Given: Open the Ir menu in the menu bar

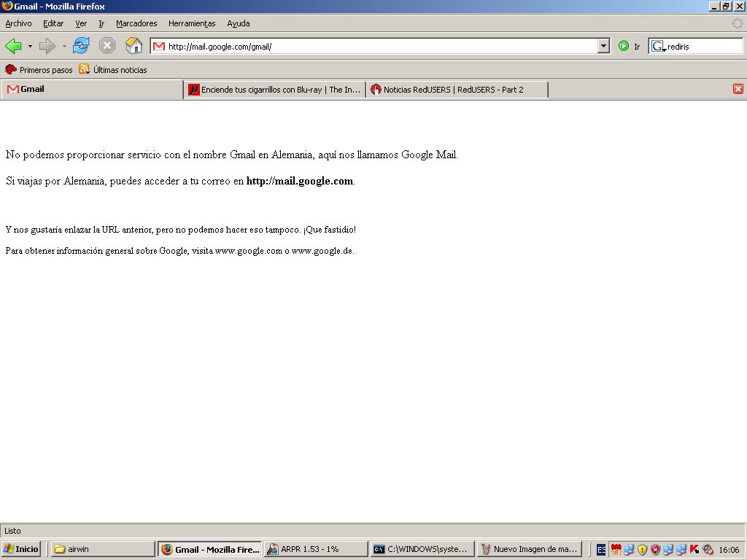Looking at the screenshot, I should [101, 23].
